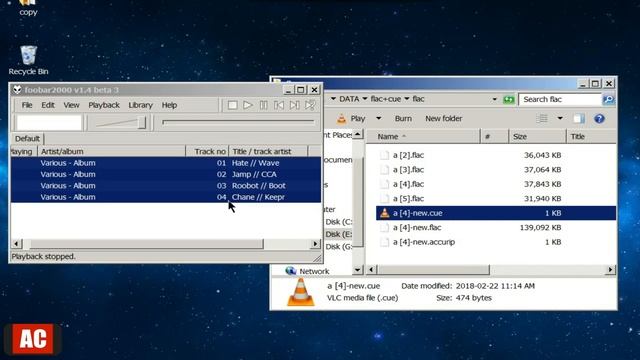The width and height of the screenshot is (640, 360).
Task: Click the file icon of a [4].flac
Action: point(384,184)
